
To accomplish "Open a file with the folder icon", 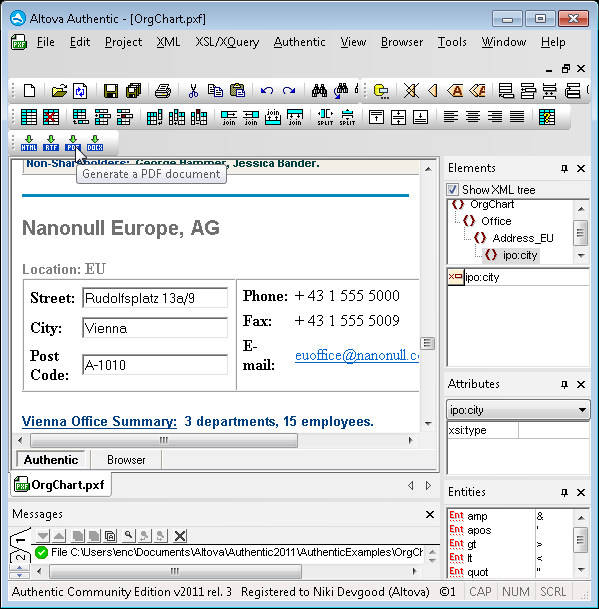I will tap(59, 91).
